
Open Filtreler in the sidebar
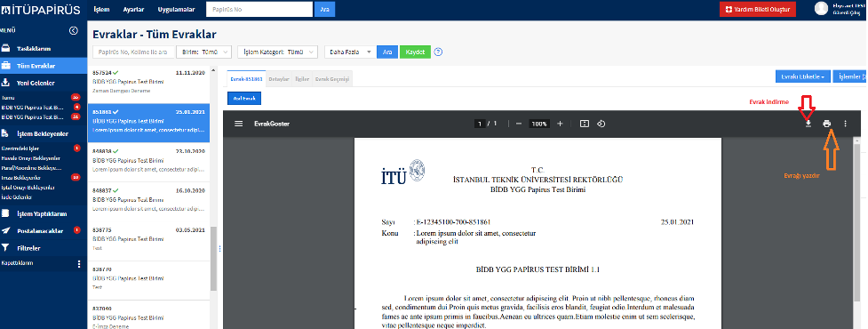click(44, 248)
